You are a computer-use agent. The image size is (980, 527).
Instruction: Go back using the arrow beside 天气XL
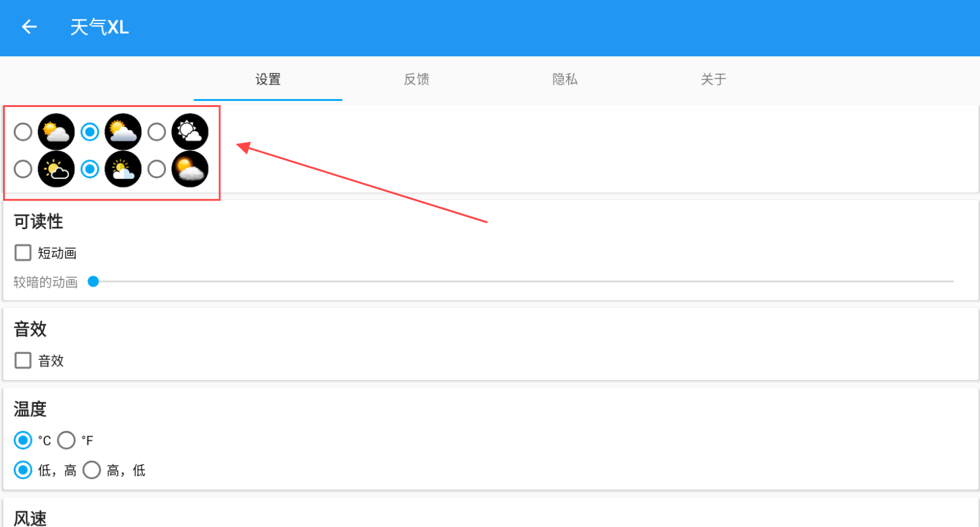tap(29, 27)
